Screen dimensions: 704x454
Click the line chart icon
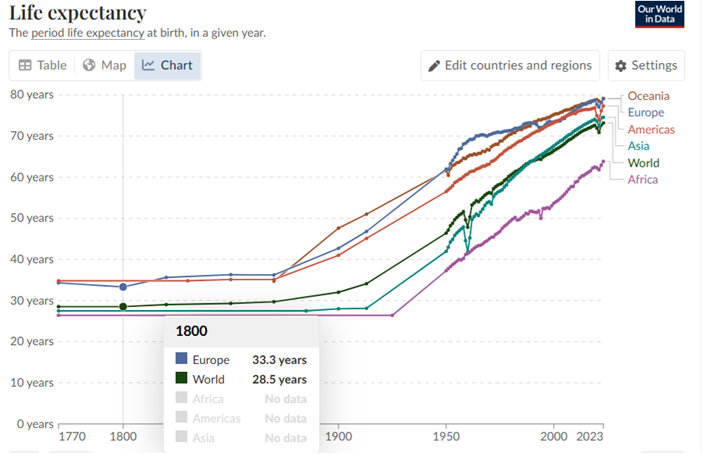(x=148, y=65)
